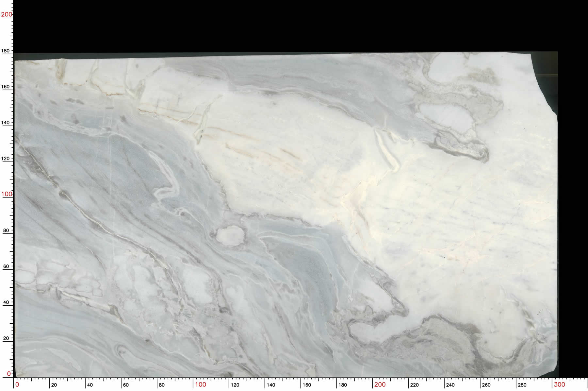Select the 140 label on the horizontal ruler
Viewport: 588px width, 391px height.
[x=271, y=385]
